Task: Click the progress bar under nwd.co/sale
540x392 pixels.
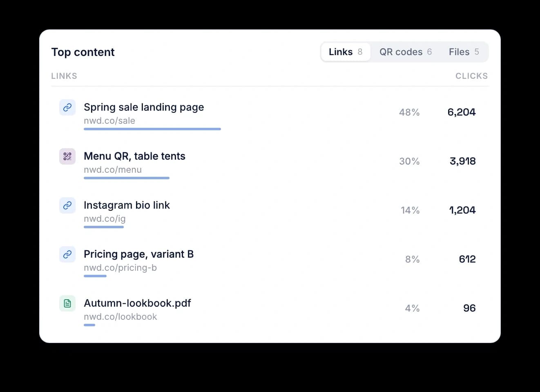Action: click(x=152, y=129)
